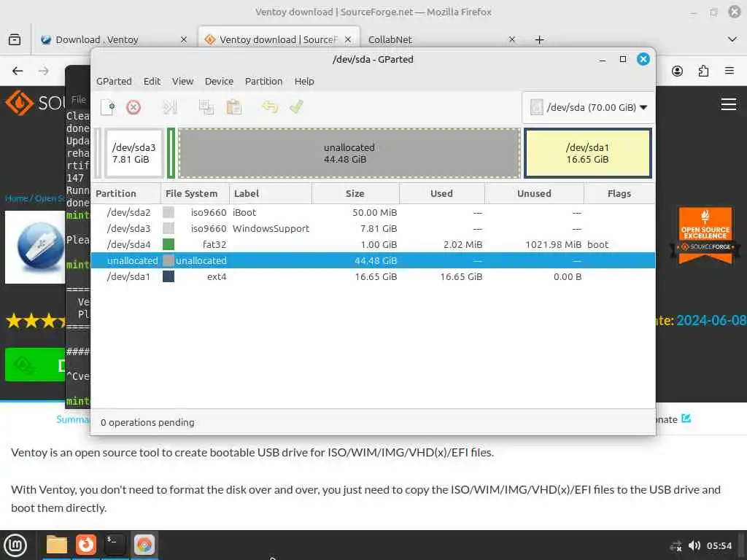Image resolution: width=747 pixels, height=560 pixels.
Task: Click the Home breadcrumb link on SourceForge
Action: (16, 198)
